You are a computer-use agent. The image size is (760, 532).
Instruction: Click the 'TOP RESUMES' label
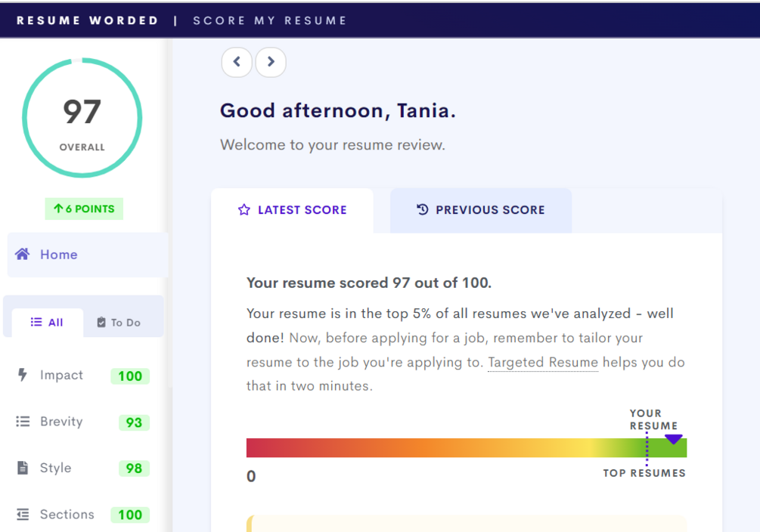pyautogui.click(x=644, y=473)
